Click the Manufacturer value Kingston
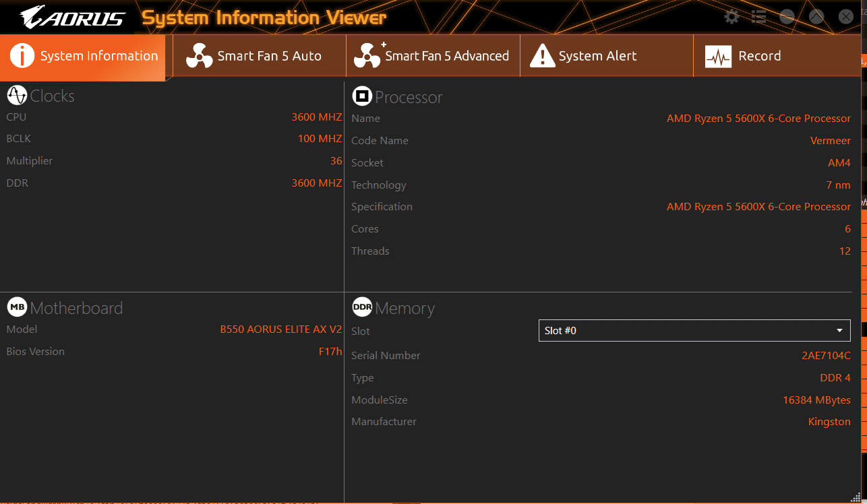867x504 pixels. [x=829, y=421]
